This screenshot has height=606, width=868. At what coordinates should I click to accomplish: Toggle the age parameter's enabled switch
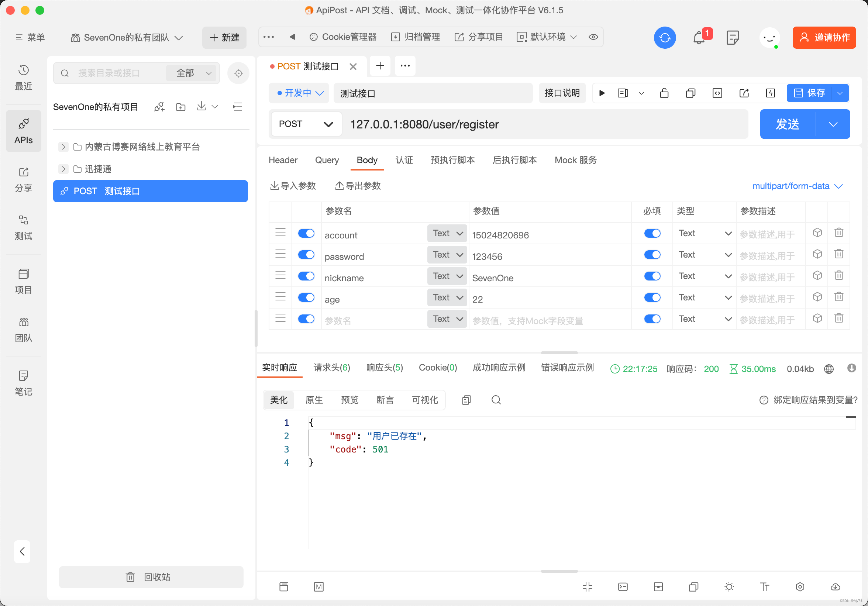[306, 297]
